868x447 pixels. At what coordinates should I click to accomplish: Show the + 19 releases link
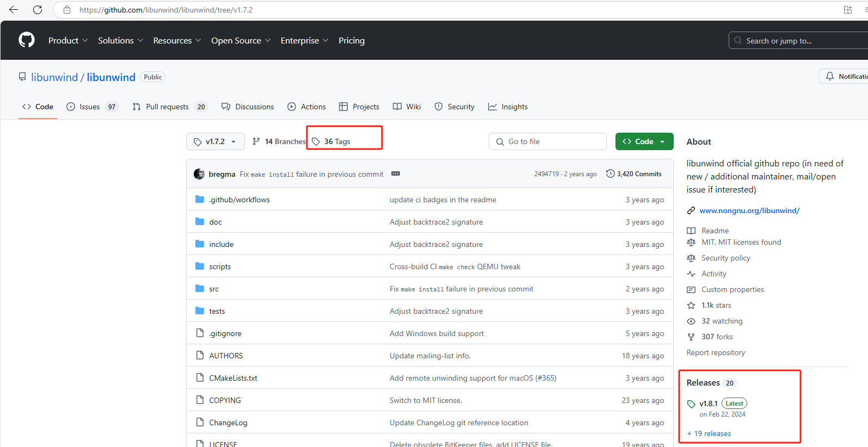click(709, 433)
